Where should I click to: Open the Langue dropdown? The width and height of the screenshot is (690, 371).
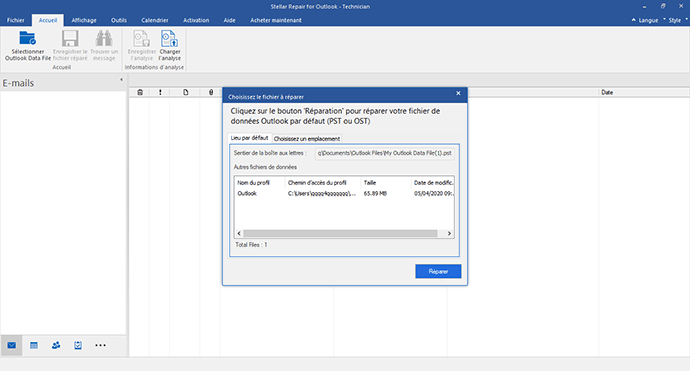tap(645, 20)
